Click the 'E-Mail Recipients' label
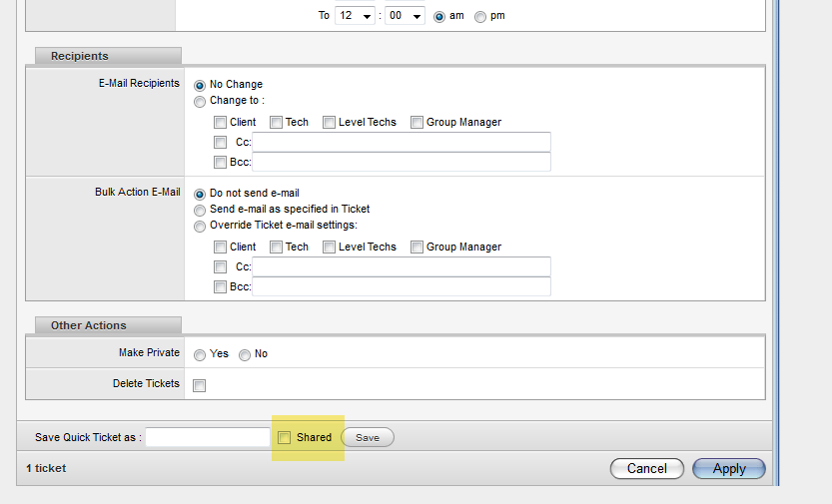Screen dimensions: 832x504 pos(139,83)
